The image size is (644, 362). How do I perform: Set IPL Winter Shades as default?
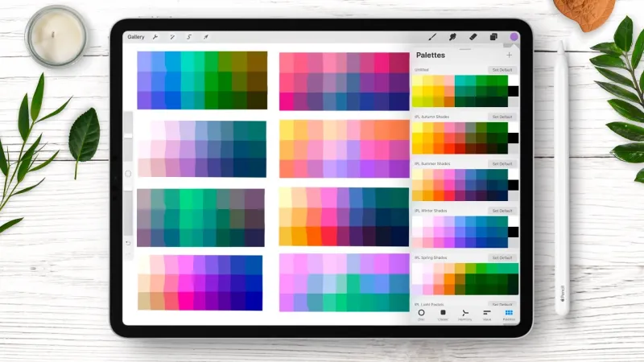502,211
